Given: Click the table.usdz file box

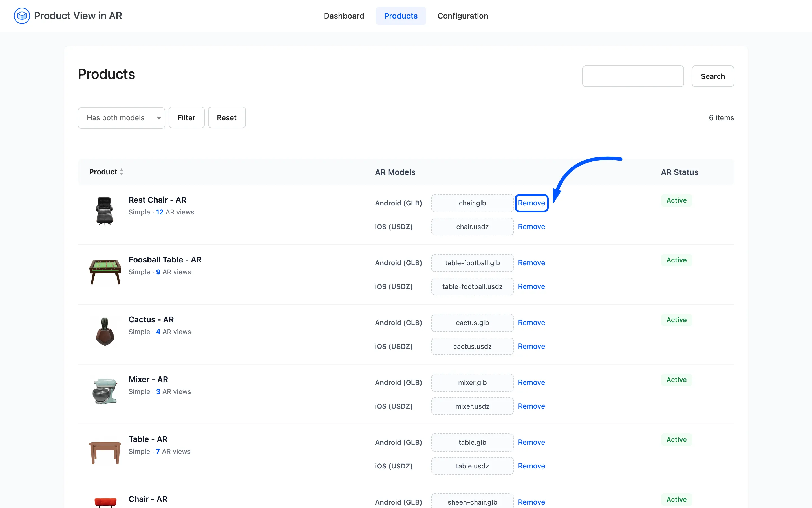Looking at the screenshot, I should tap(472, 466).
